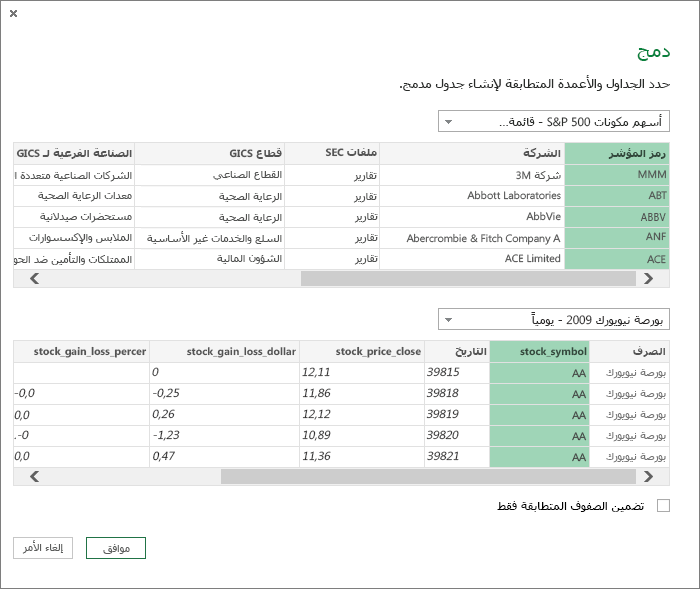700x589 pixels.
Task: Click تقارير in the ACE row
Action: click(332, 259)
